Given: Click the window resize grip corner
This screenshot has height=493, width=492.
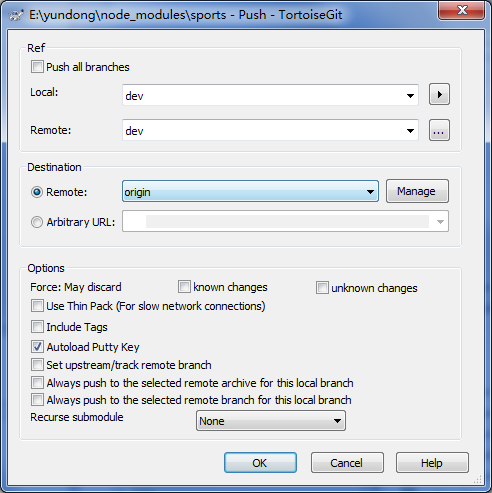Looking at the screenshot, I should click(x=478, y=479).
